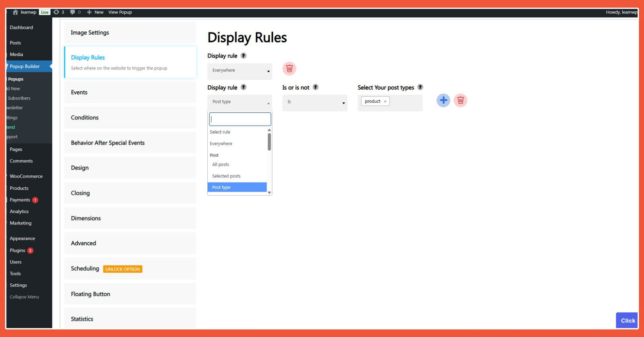Show help for Select Your post types
This screenshot has width=644, height=337.
tap(420, 87)
